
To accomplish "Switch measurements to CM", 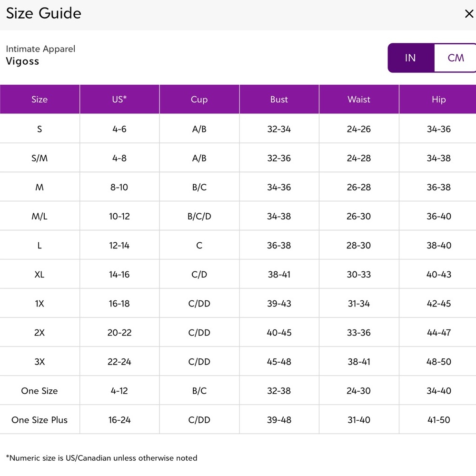I will pos(455,58).
